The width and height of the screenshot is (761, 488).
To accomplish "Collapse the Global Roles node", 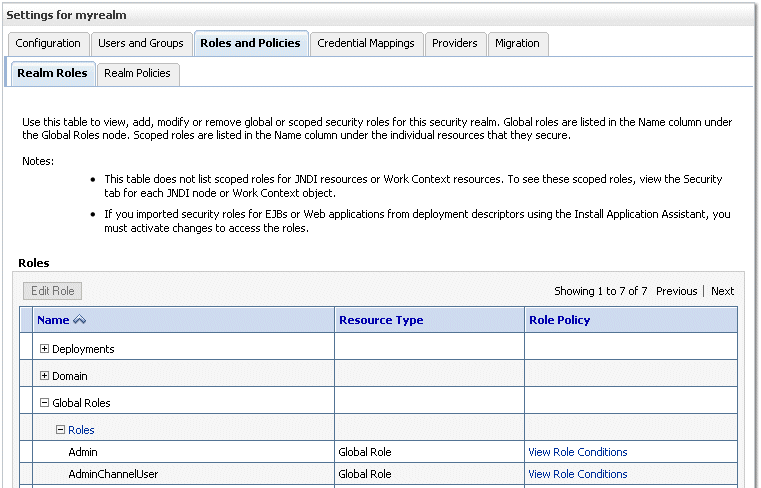I will [44, 403].
